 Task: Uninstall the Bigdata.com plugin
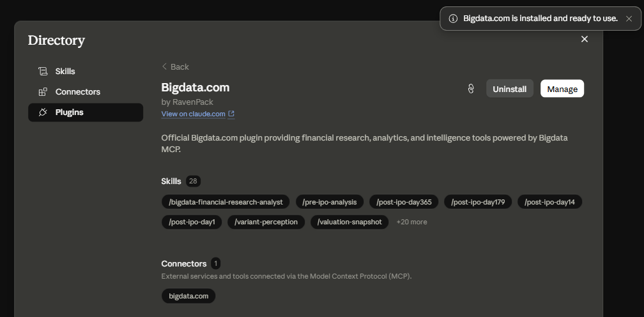[x=510, y=89]
